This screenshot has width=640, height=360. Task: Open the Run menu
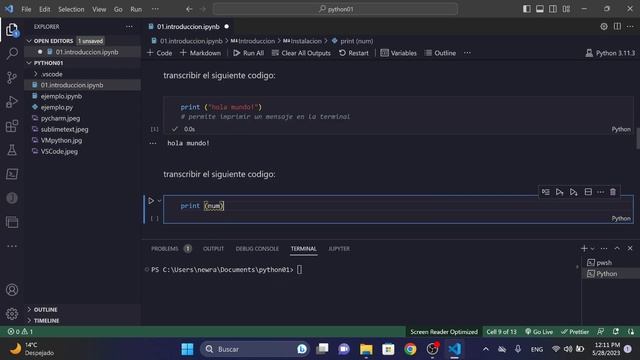(136, 9)
